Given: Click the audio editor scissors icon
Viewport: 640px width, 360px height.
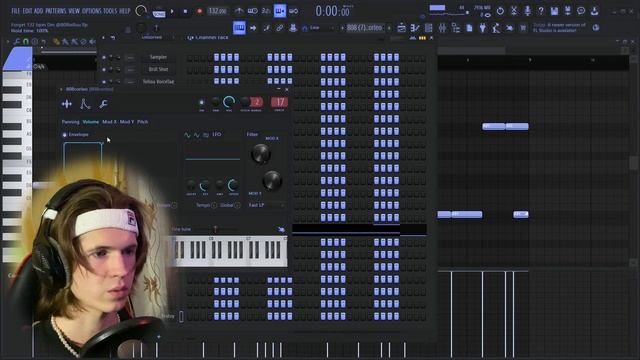Looking at the screenshot, I should click(514, 11).
